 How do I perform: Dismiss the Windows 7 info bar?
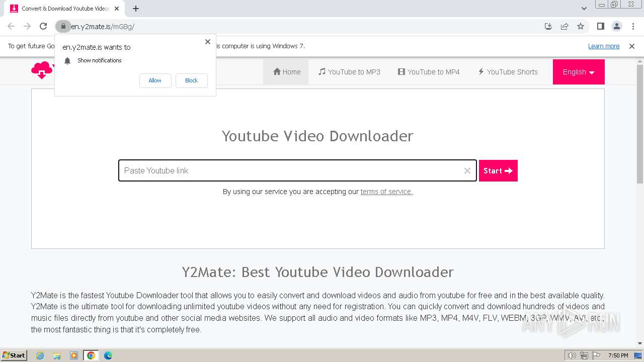[632, 46]
